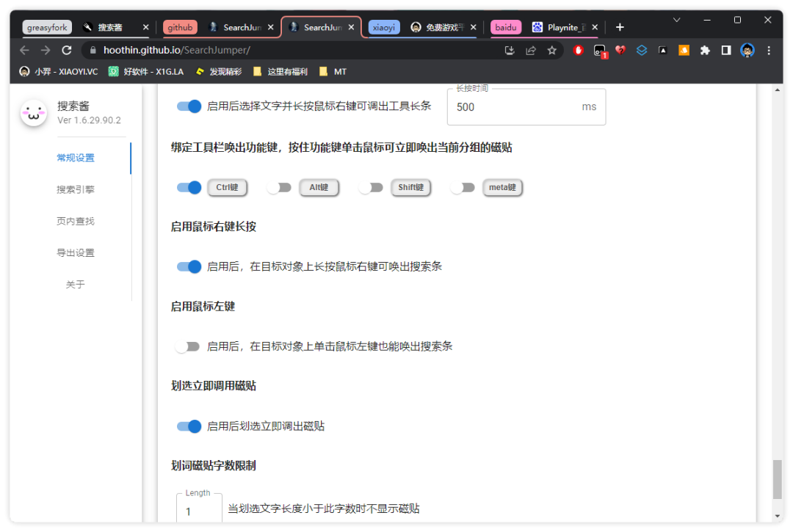This screenshot has height=532, width=793.
Task: Reload the current page
Action: click(x=67, y=50)
